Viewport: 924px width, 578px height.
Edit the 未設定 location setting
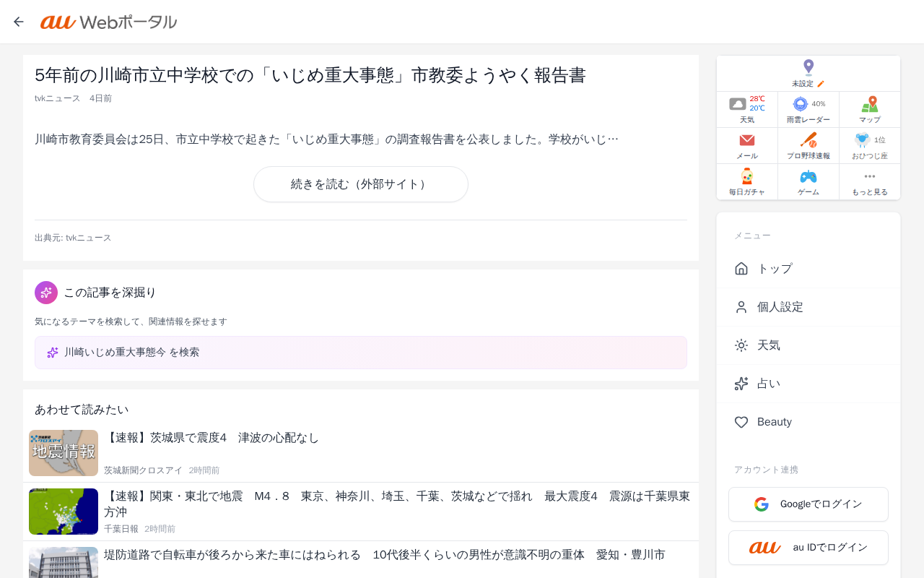coord(808,74)
